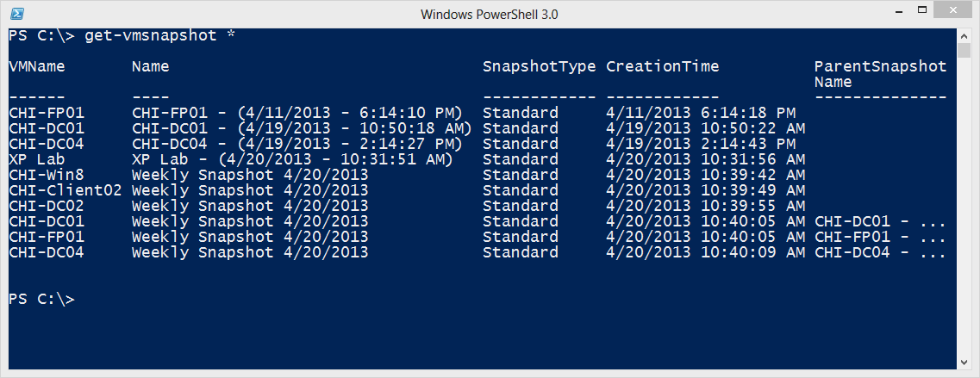Click parent snapshot CHI-DC01 - ... entry
The height and width of the screenshot is (378, 980).
point(881,222)
